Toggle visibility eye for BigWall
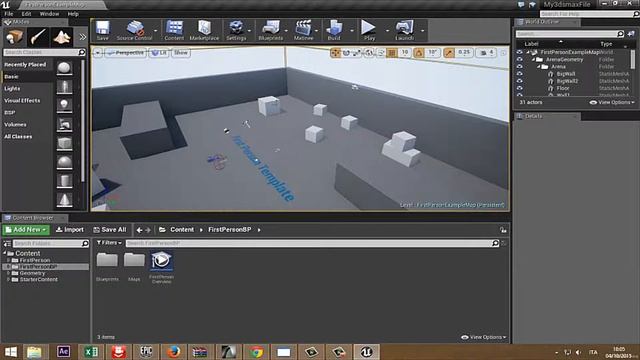640x360 pixels. click(x=519, y=74)
